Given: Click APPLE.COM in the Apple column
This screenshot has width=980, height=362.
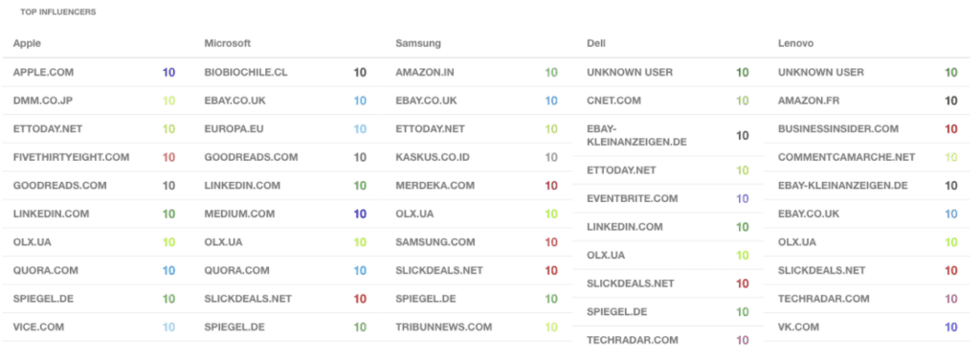Looking at the screenshot, I should pyautogui.click(x=43, y=73).
